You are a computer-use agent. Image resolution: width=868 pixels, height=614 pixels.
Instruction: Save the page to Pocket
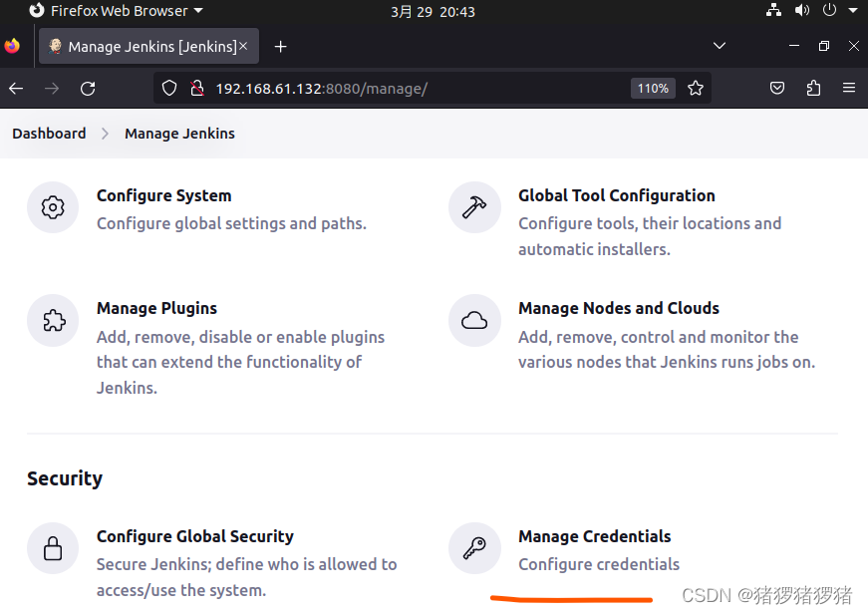[x=777, y=88]
